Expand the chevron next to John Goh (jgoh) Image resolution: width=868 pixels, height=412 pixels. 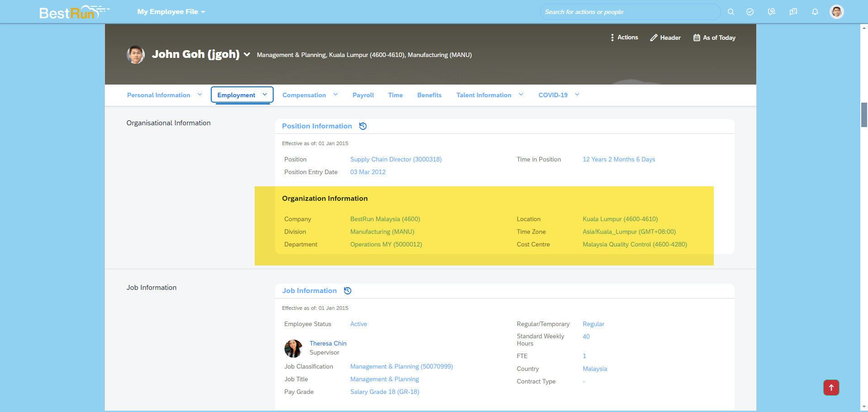(x=247, y=54)
